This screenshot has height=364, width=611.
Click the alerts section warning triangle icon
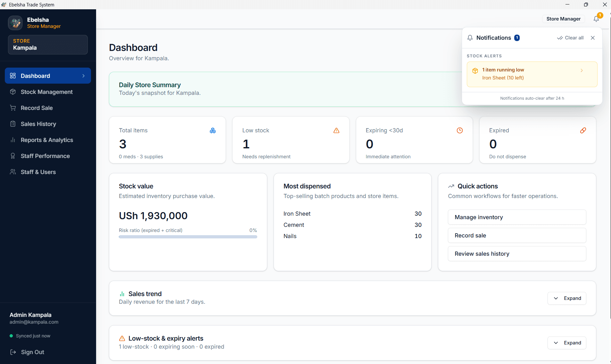click(x=122, y=338)
